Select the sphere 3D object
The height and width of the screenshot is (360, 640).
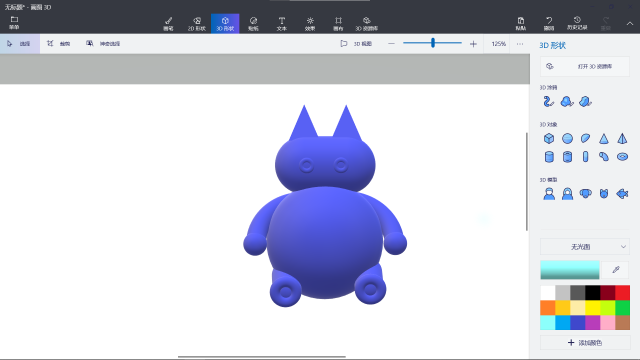pyautogui.click(x=567, y=139)
